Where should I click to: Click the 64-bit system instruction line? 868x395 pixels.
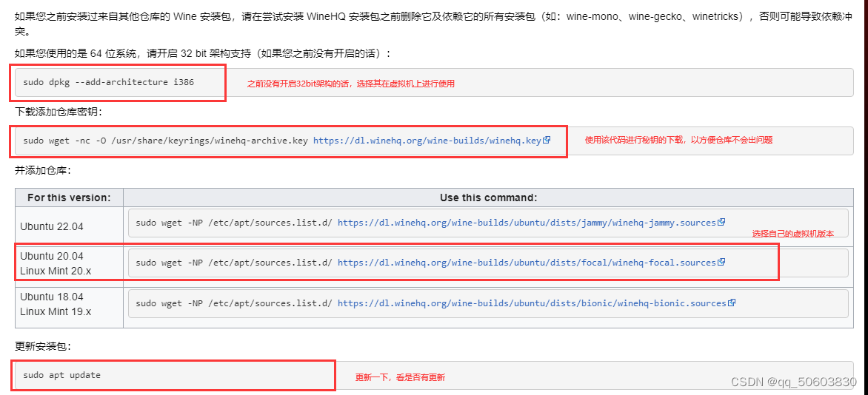point(203,54)
